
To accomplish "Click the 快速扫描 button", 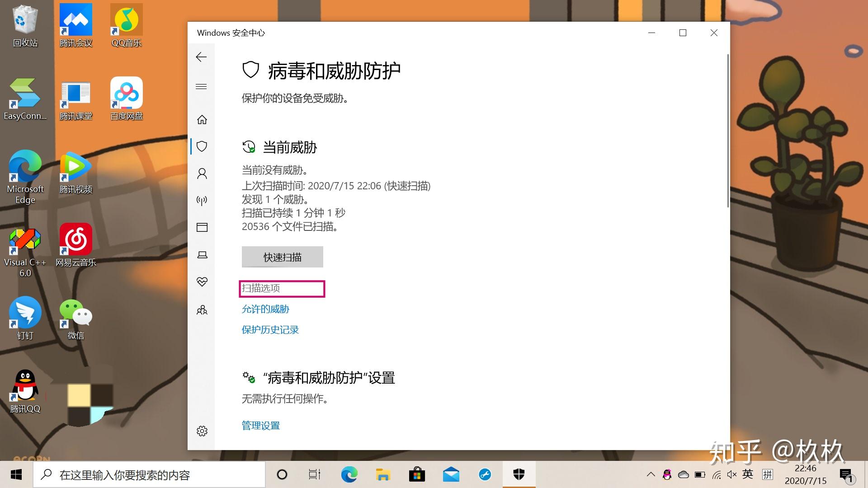I will pyautogui.click(x=282, y=257).
